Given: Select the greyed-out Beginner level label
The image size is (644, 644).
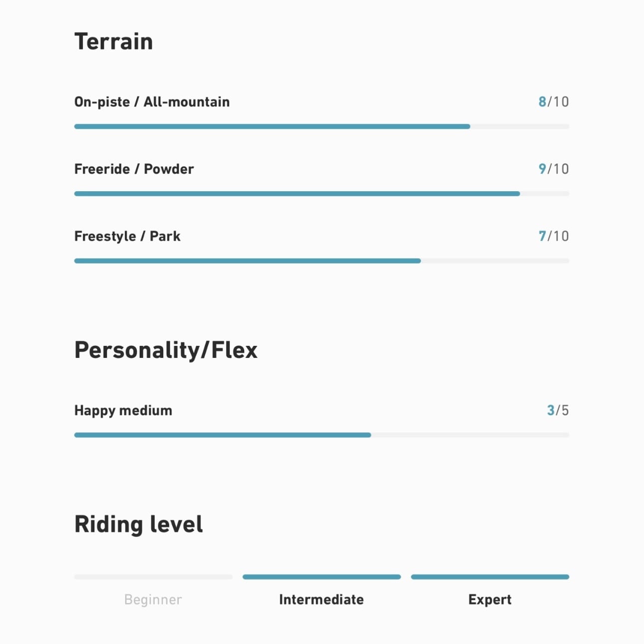Looking at the screenshot, I should pyautogui.click(x=153, y=600).
